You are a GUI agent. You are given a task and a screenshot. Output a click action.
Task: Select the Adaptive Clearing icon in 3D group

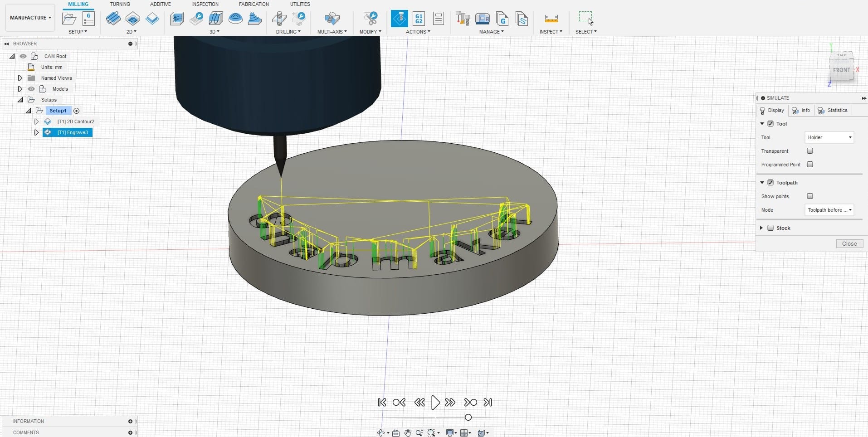tap(177, 19)
